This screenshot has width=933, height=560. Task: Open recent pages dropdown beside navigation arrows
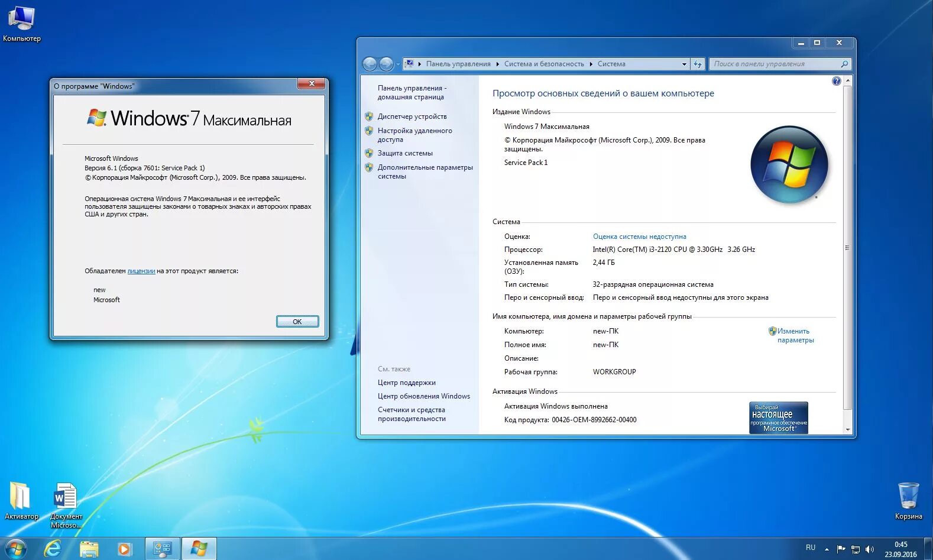tap(398, 64)
